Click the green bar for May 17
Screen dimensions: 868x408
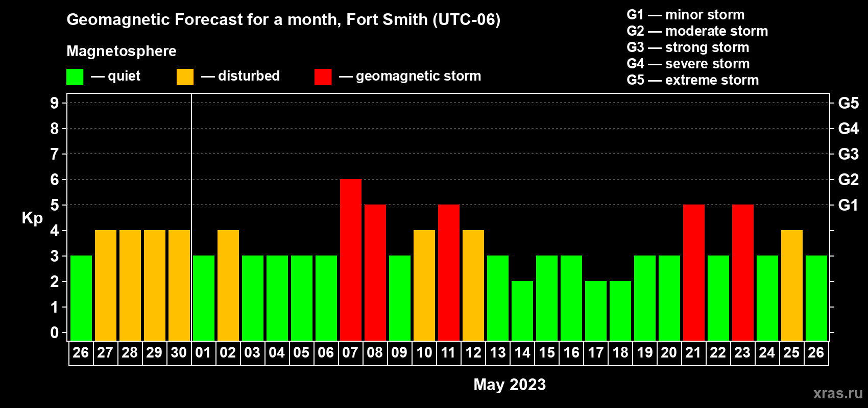[x=596, y=311]
